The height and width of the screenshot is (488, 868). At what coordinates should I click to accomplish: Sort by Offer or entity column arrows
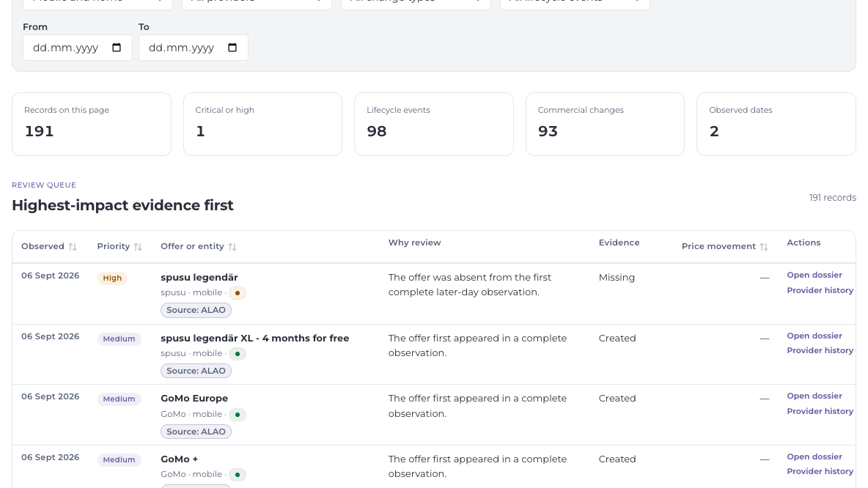[x=232, y=247]
